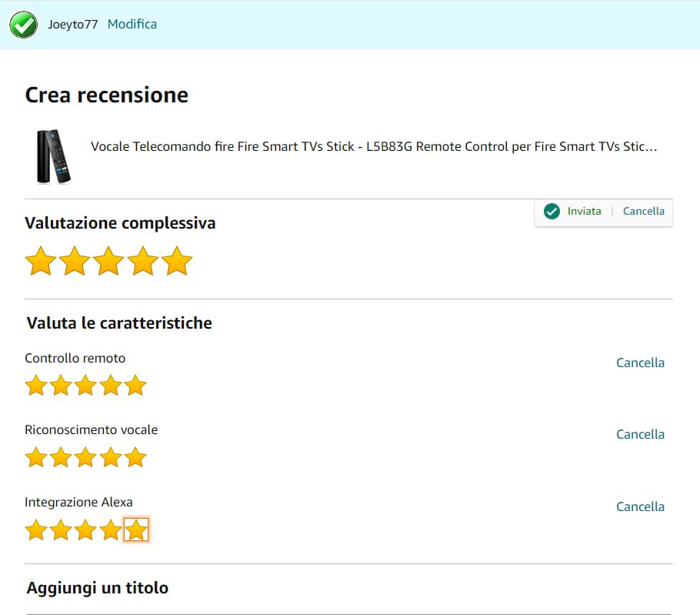Clear the Riconoscimento vocale rating
700x615 pixels.
640,434
